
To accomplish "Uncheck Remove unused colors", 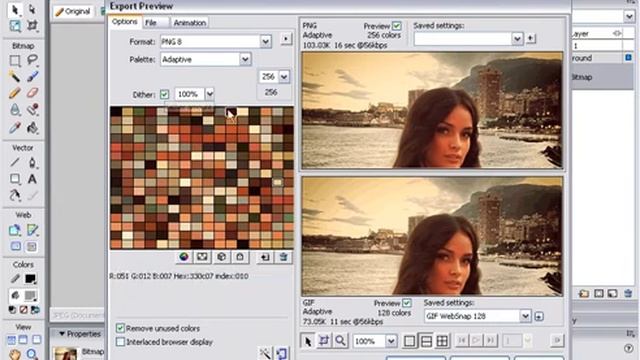I will (x=120, y=328).
